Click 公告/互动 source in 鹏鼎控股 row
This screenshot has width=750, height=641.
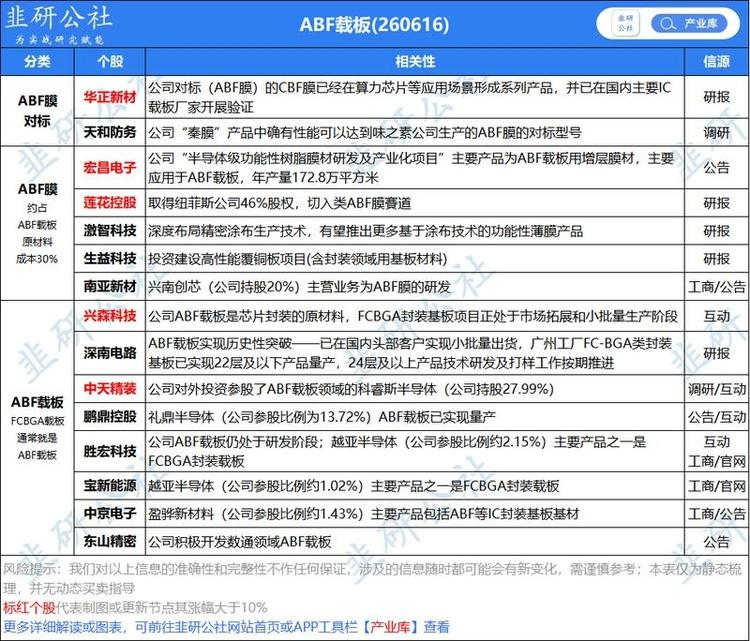click(716, 417)
